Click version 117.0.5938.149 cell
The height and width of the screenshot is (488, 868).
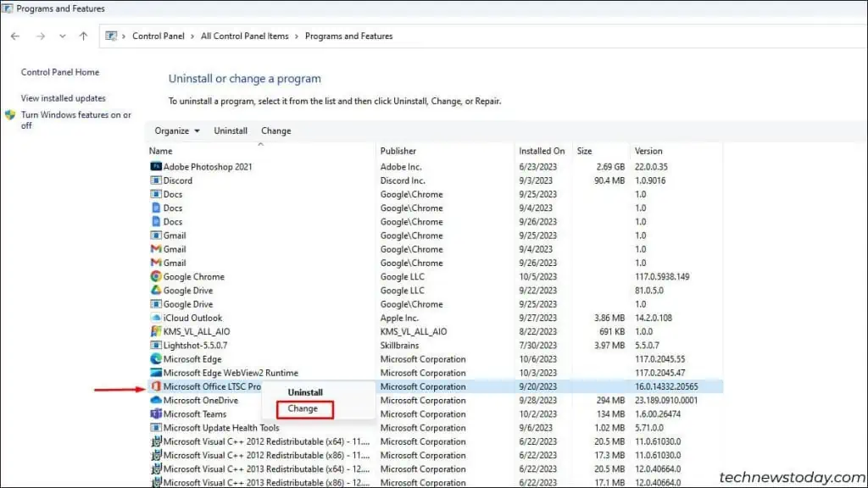click(662, 277)
